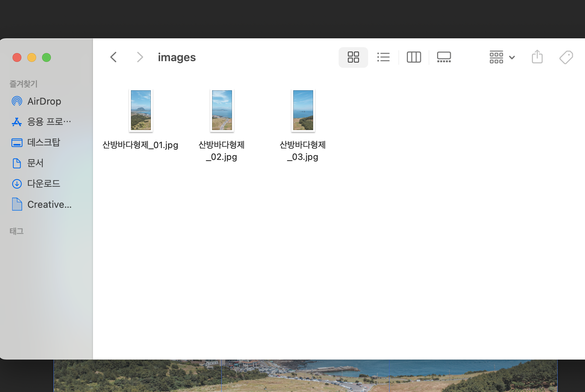Click the AirDrop radar icon
Image resolution: width=585 pixels, height=392 pixels.
click(17, 101)
